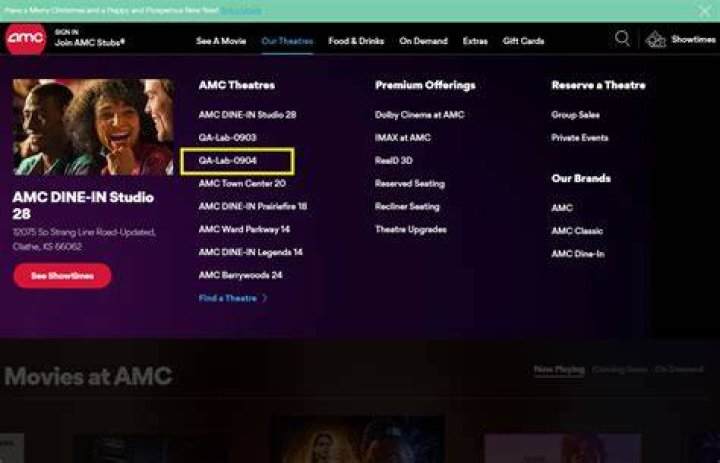Click the theatre address text
Viewport: 720px width, 463px height.
84,239
